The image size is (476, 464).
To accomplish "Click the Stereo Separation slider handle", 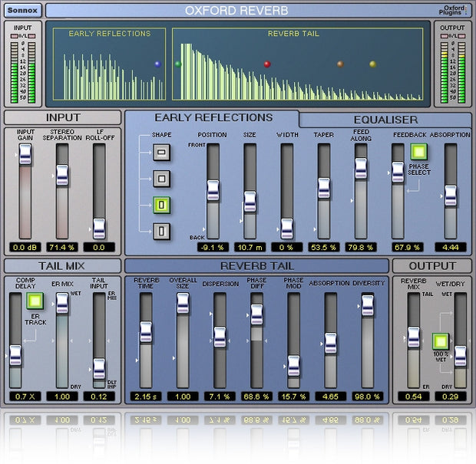I will pyautogui.click(x=62, y=175).
